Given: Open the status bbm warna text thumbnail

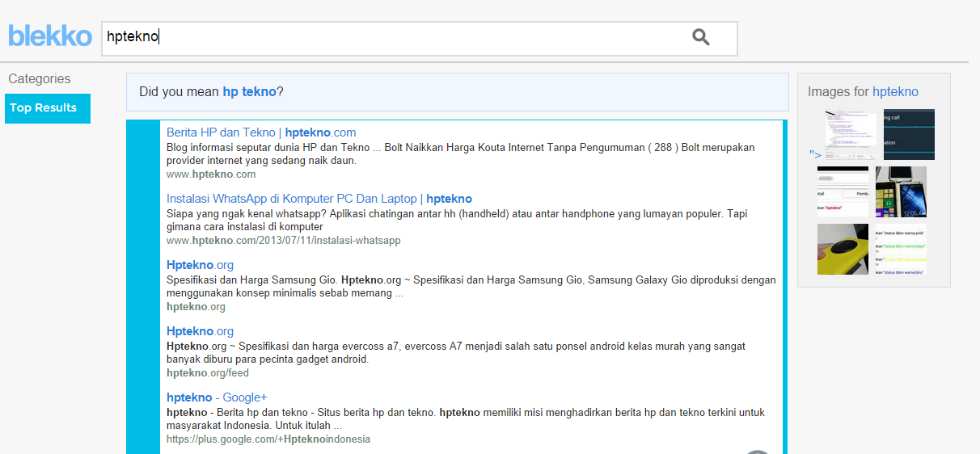Looking at the screenshot, I should coord(901,249).
